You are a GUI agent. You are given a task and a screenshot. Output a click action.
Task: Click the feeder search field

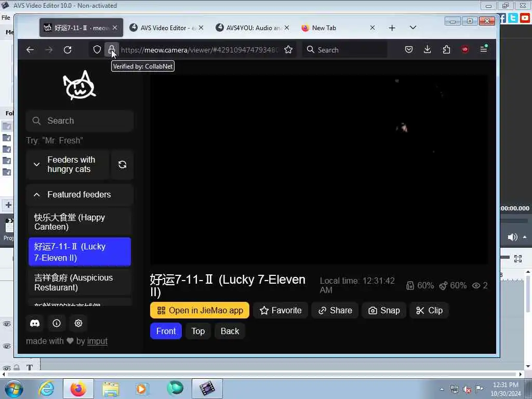79,121
